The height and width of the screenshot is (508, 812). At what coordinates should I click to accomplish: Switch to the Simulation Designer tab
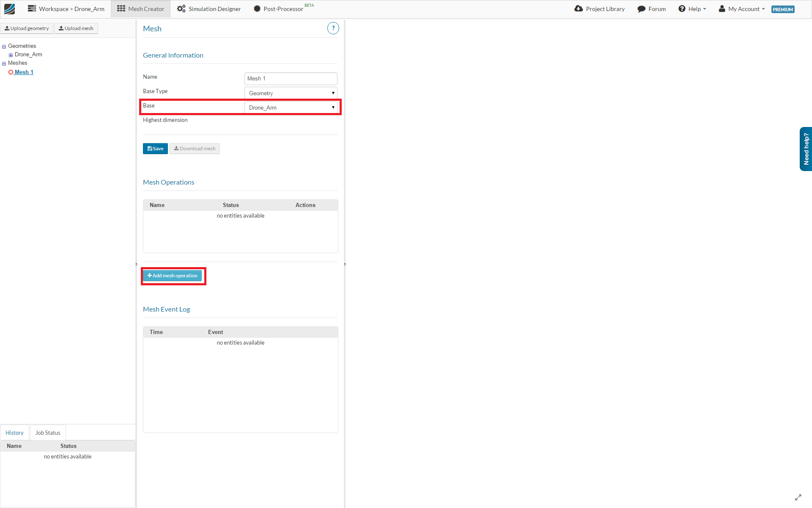pyautogui.click(x=209, y=9)
